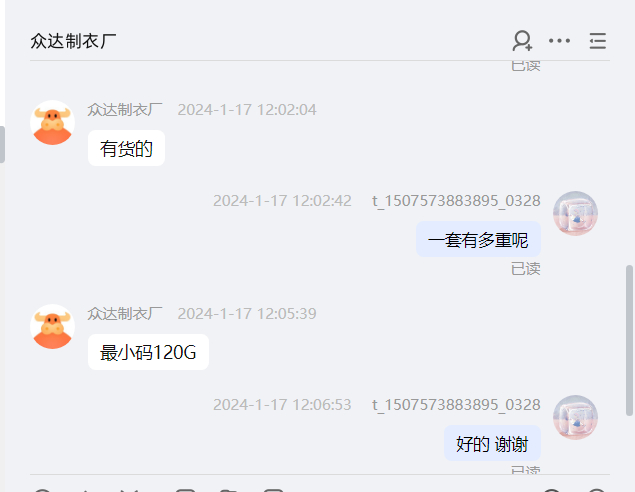This screenshot has height=492, width=635.
Task: Click the 2024-1-17 12:05:39 timestamp
Action: point(247,313)
